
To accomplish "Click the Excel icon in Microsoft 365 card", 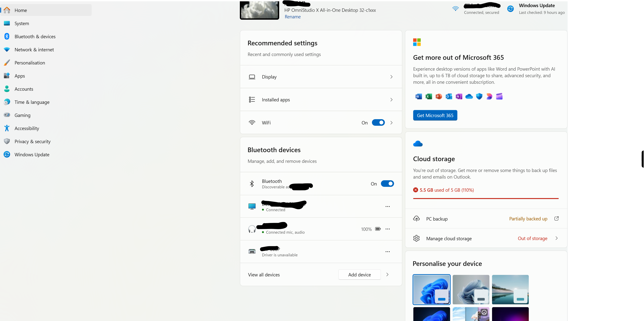I will (x=429, y=97).
